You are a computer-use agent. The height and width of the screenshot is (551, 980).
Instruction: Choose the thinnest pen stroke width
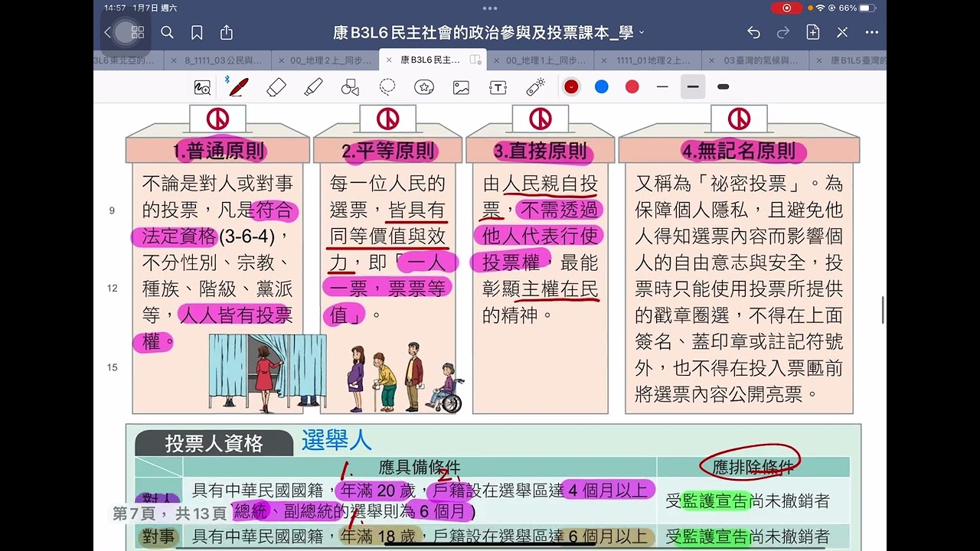point(662,87)
